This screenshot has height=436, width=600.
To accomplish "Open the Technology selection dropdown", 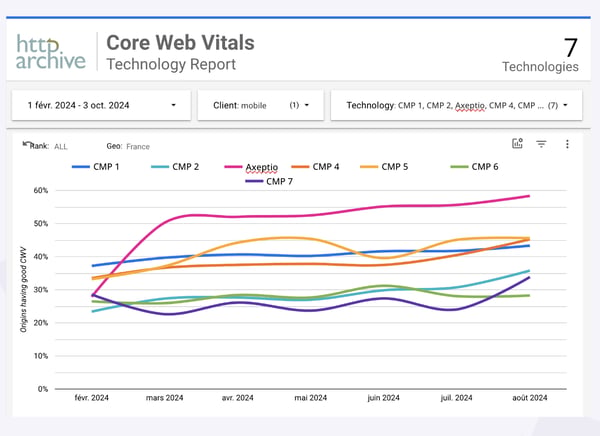I will coord(457,105).
